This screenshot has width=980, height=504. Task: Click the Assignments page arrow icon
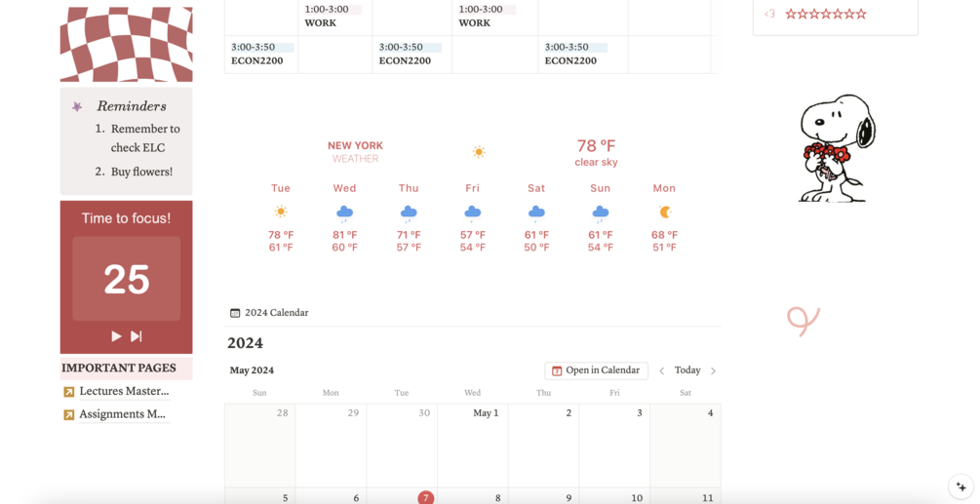(69, 414)
